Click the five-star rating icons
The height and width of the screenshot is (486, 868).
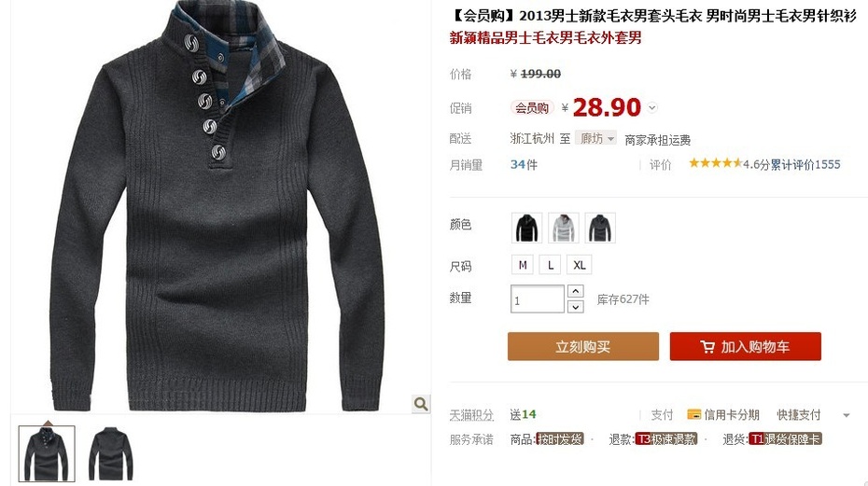click(x=715, y=163)
